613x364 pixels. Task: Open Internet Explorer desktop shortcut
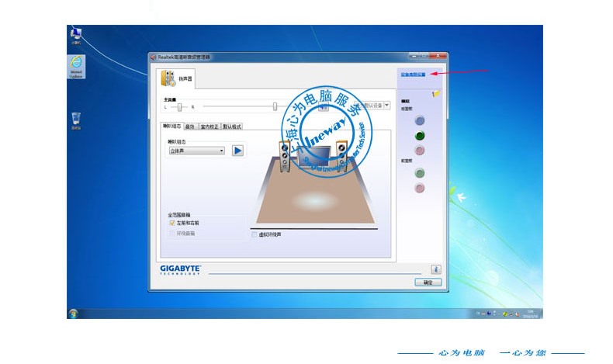click(x=76, y=64)
